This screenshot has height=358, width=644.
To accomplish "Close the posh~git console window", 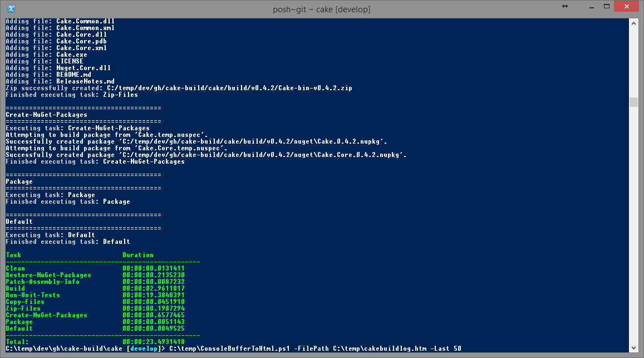I will click(626, 6).
